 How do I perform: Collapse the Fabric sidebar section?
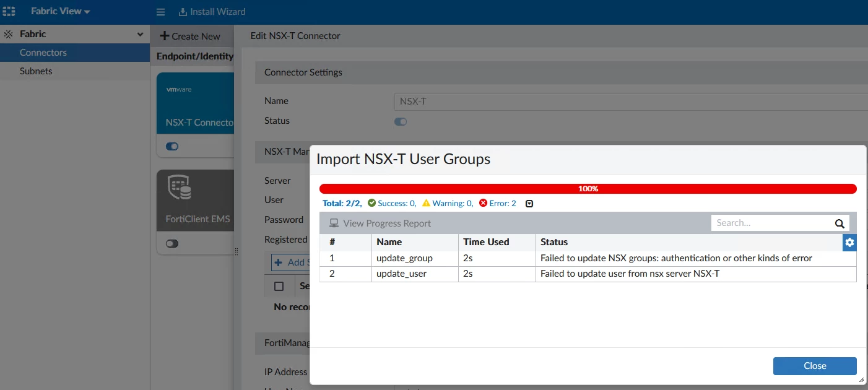pos(140,34)
